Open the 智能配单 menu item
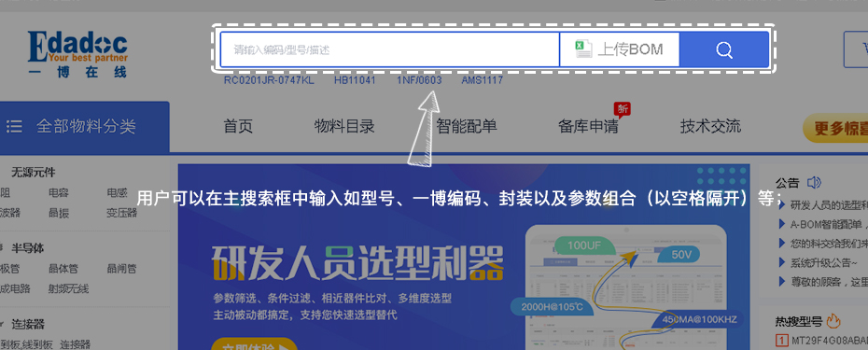This screenshot has height=350, width=868. click(466, 126)
